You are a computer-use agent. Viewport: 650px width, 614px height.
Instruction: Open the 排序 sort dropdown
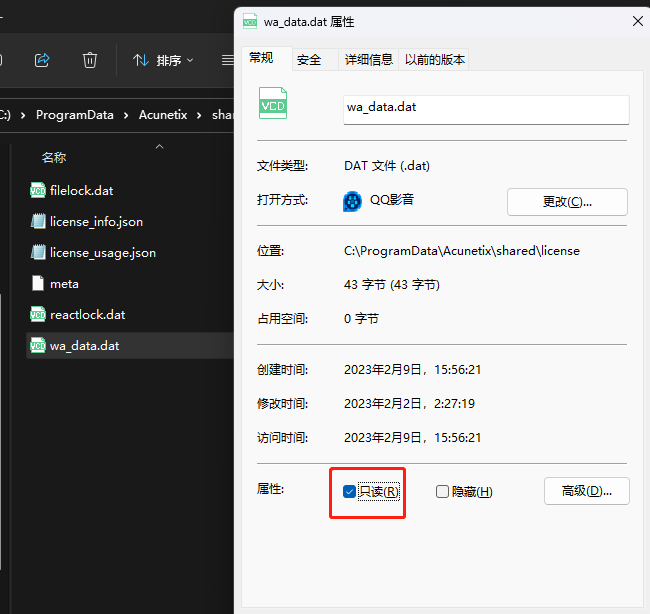163,61
